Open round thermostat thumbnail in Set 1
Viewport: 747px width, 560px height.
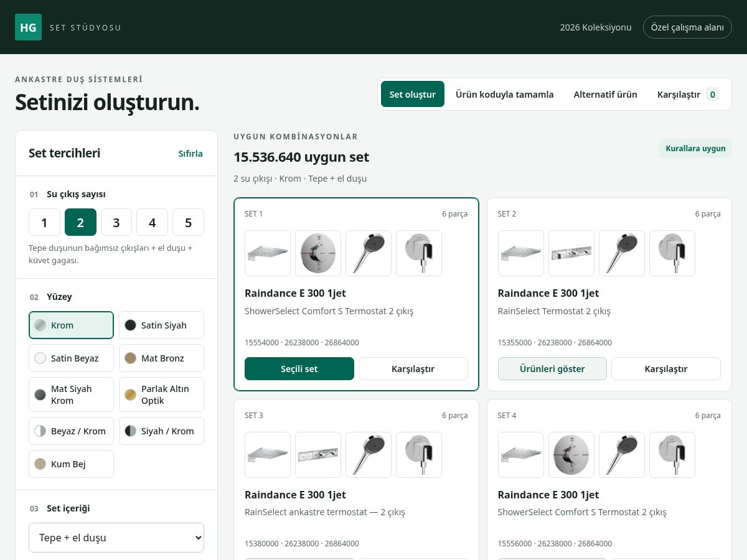[318, 253]
